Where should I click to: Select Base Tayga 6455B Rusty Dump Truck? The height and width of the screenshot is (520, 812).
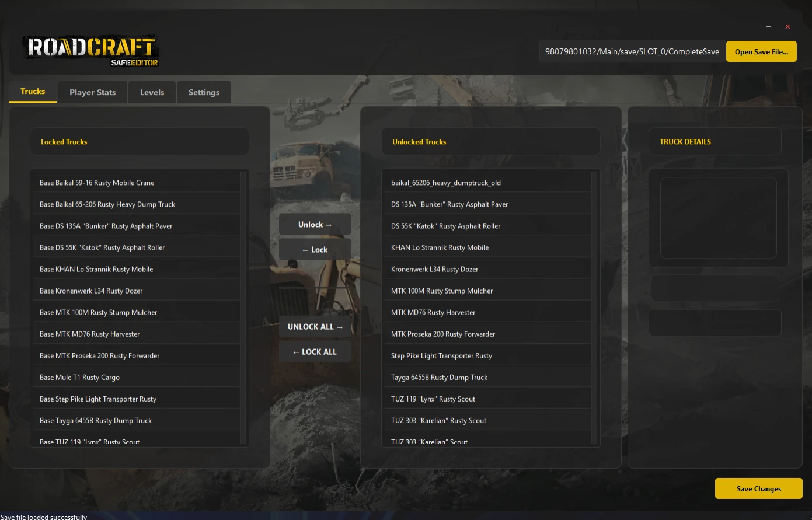[135, 420]
